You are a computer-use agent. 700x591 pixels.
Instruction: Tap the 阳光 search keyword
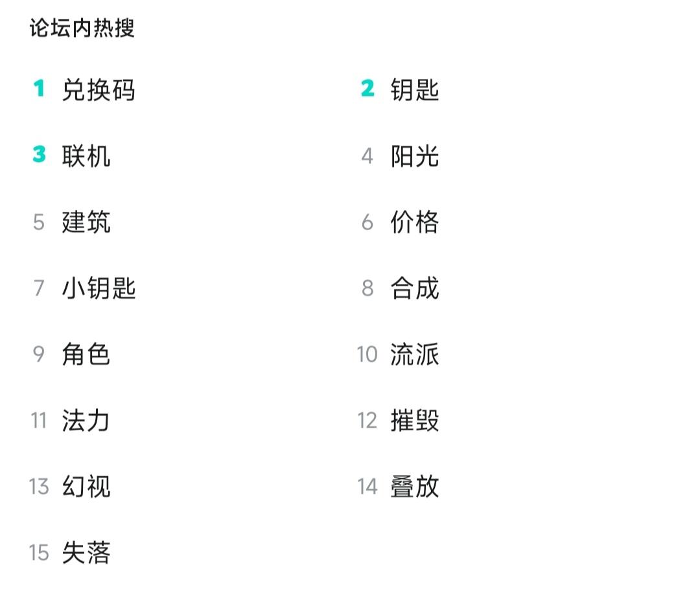(x=415, y=156)
